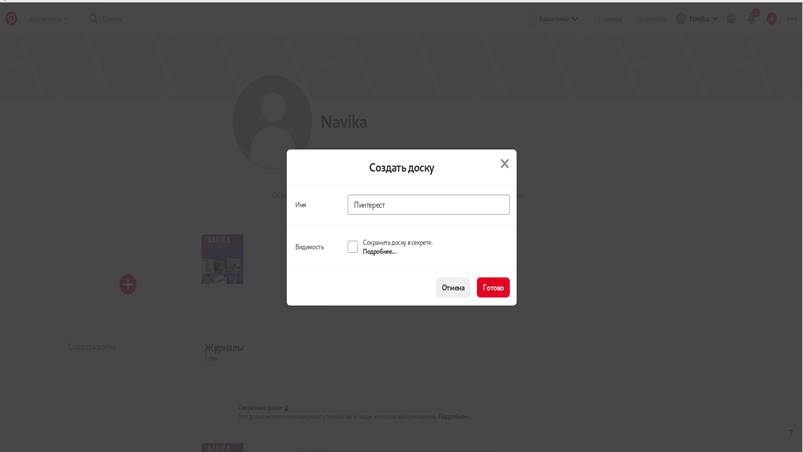
Task: Click the Navika profile avatar picture
Action: (272, 121)
